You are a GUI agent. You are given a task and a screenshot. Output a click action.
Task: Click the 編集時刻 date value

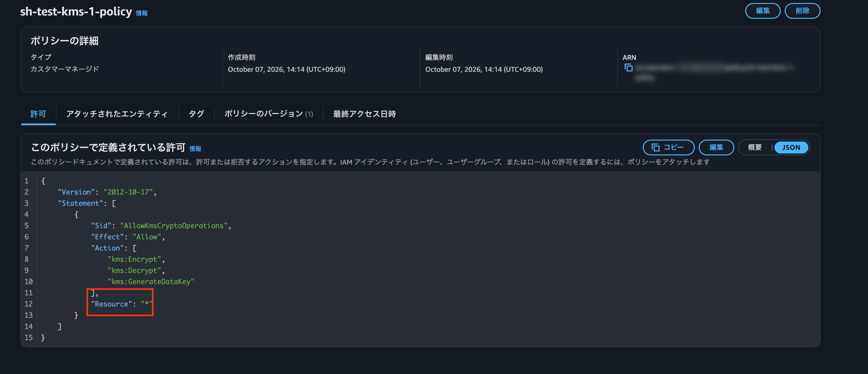[484, 69]
